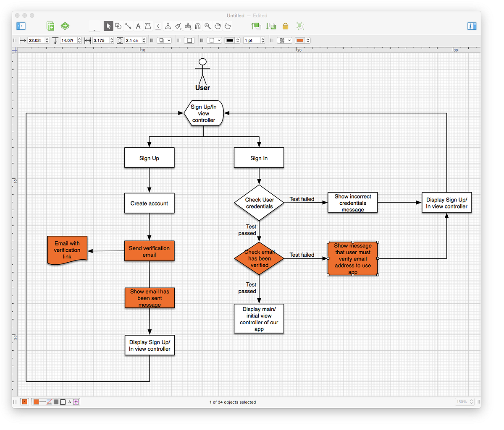
Task: Activate the Hand pan tool
Action: pyautogui.click(x=218, y=26)
